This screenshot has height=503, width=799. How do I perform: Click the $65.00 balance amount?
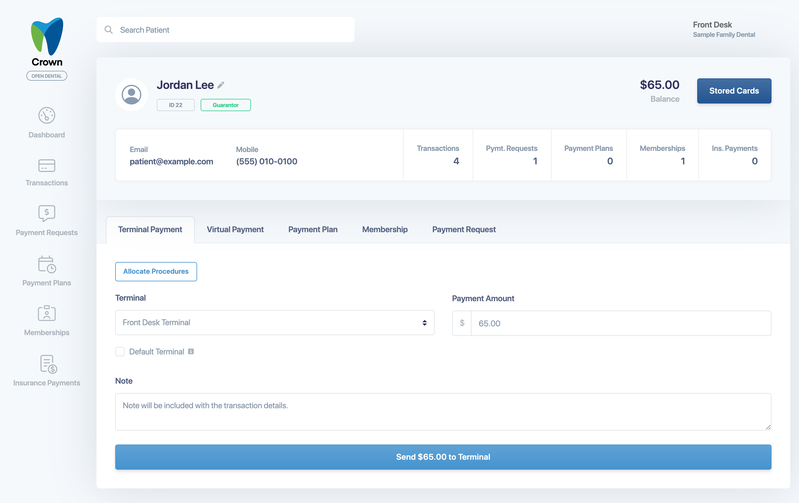659,85
